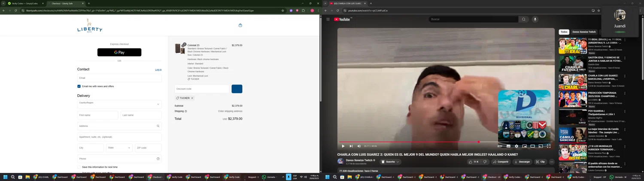Click the YouTube logo

click(342, 19)
